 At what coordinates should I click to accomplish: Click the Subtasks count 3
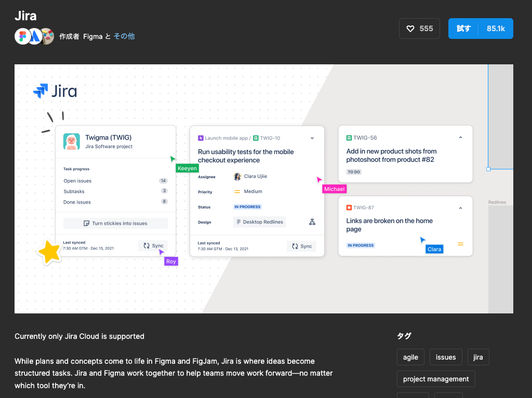click(x=164, y=191)
